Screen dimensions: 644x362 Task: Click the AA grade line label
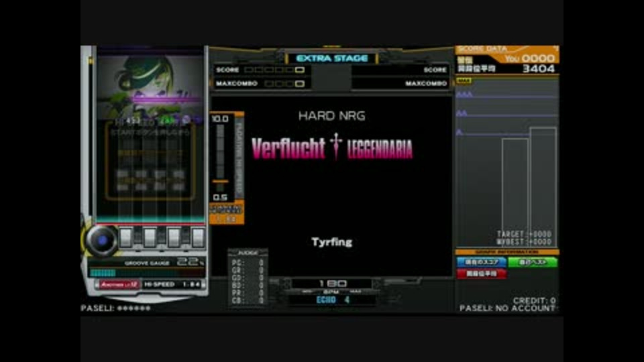[462, 113]
